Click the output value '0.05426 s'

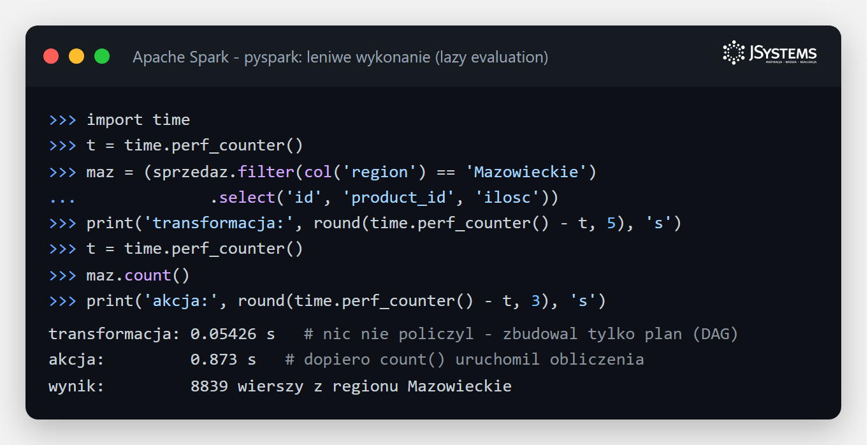coord(233,334)
